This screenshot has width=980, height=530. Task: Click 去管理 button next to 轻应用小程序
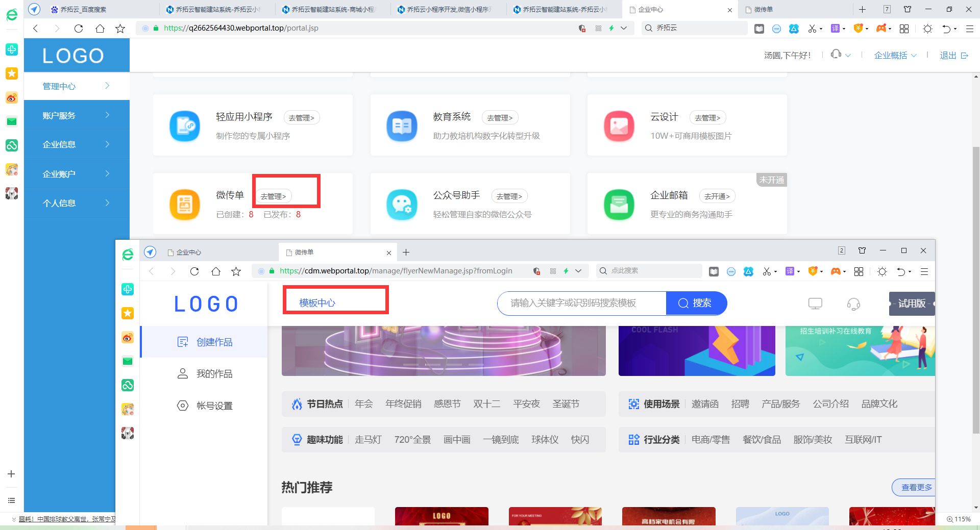301,118
